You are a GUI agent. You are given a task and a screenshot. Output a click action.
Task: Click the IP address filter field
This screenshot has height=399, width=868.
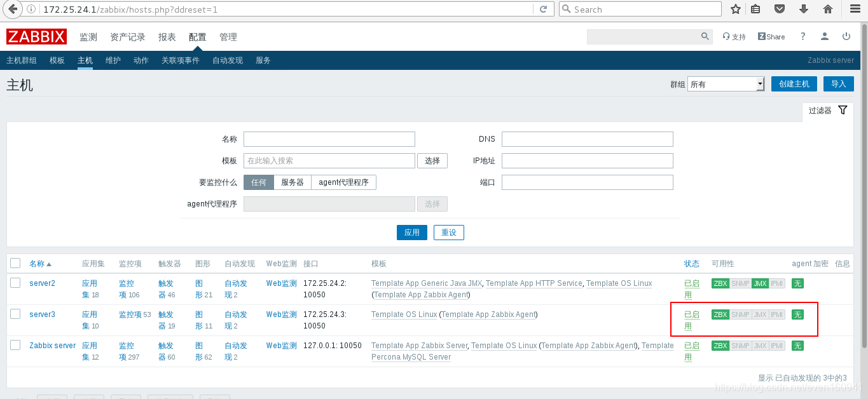(588, 161)
